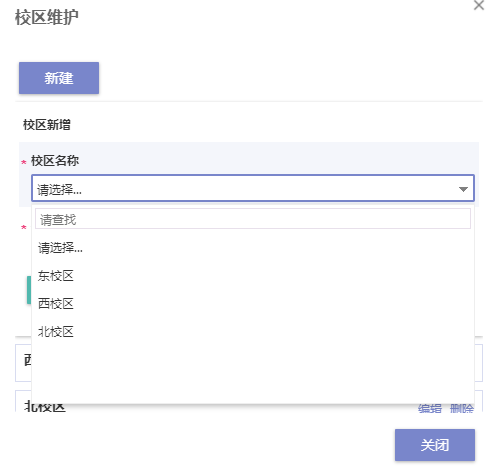Click the 校区名称 field label
This screenshot has width=490, height=466.
(55, 161)
